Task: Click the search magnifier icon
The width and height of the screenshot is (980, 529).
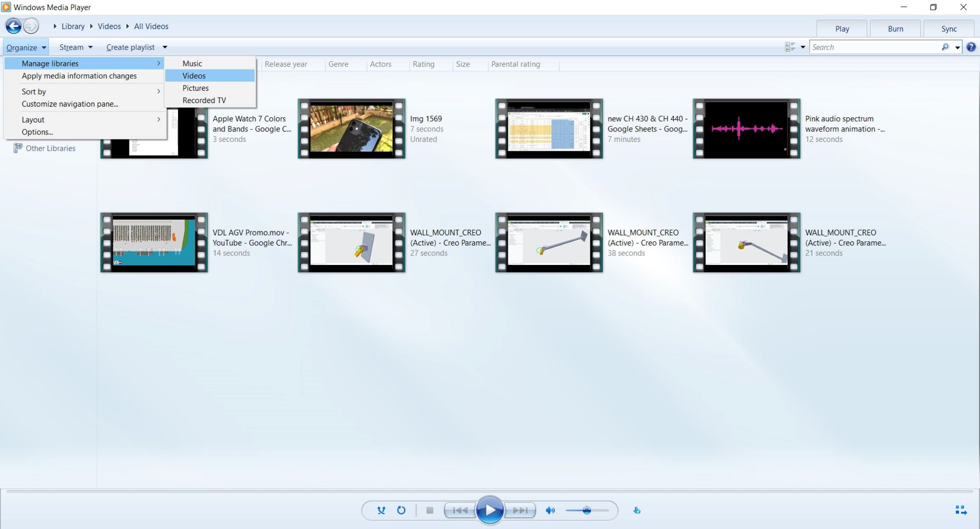Action: [945, 47]
